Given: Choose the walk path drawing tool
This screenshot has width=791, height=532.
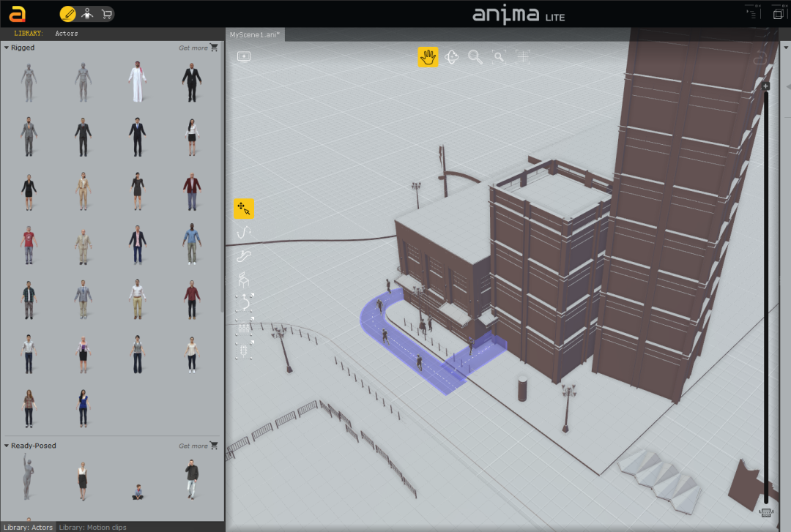Looking at the screenshot, I should point(244,233).
